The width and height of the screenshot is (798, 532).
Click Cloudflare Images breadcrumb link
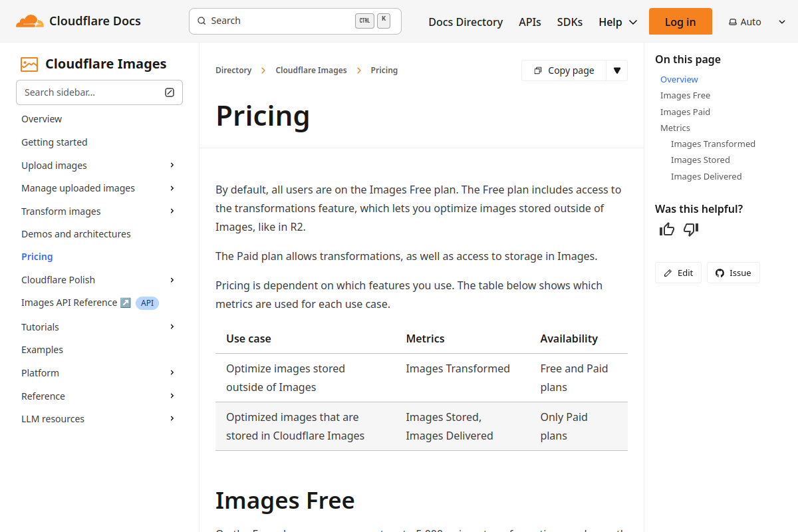(311, 70)
